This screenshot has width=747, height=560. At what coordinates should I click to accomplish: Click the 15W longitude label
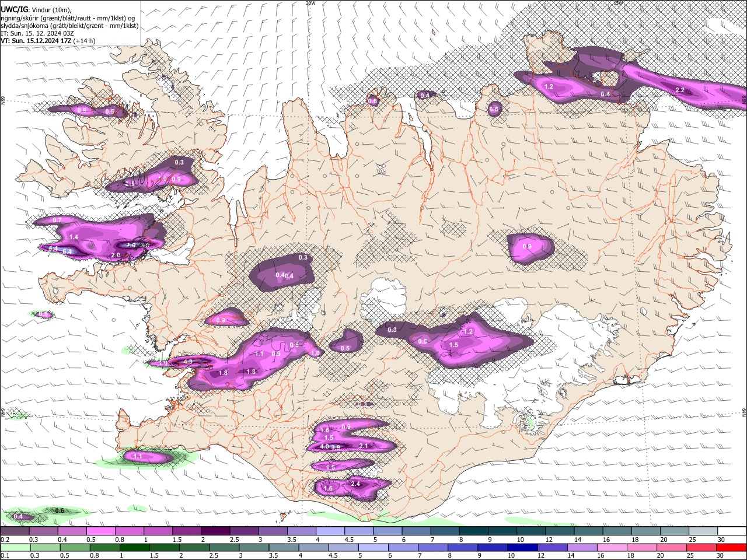coord(619,3)
